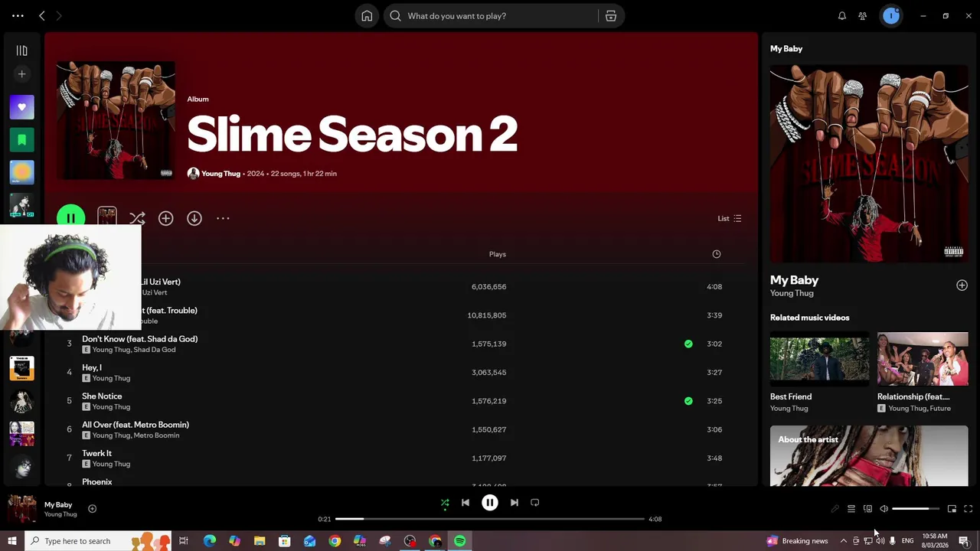Select track Twerk It
Viewport: 980px width, 551px height.
click(96, 453)
